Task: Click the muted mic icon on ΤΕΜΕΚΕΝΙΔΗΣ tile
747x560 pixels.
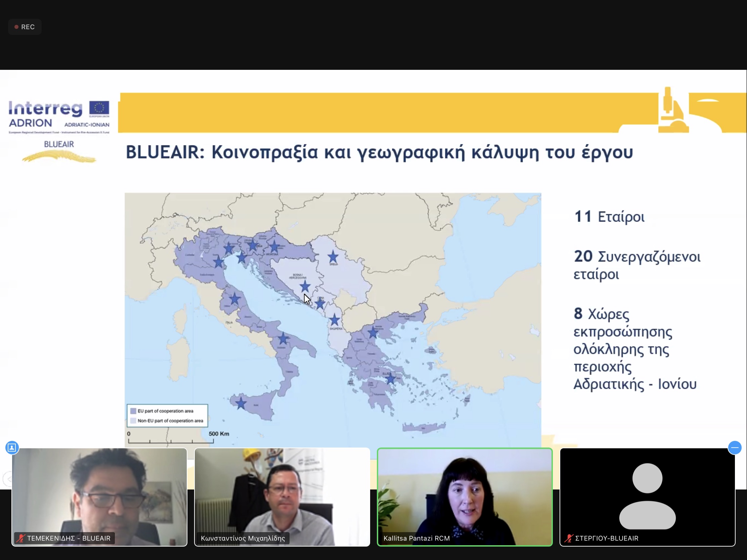Action: pyautogui.click(x=21, y=538)
